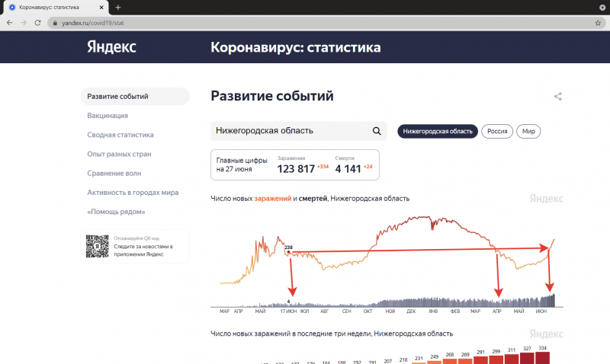The image size is (610, 364).
Task: Navigate to Сравнение волн
Action: tap(114, 174)
